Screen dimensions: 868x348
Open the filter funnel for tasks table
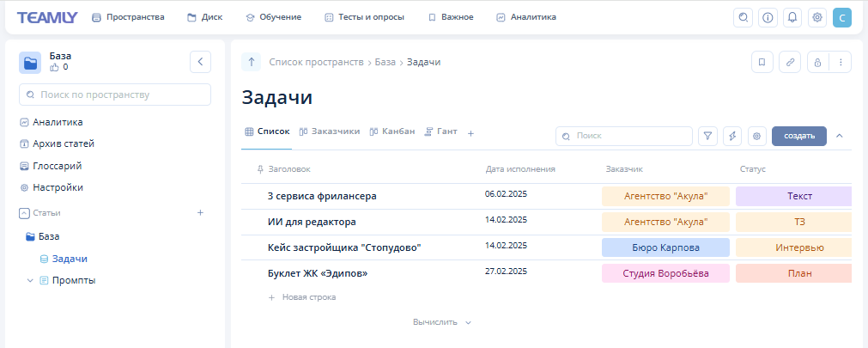[707, 136]
